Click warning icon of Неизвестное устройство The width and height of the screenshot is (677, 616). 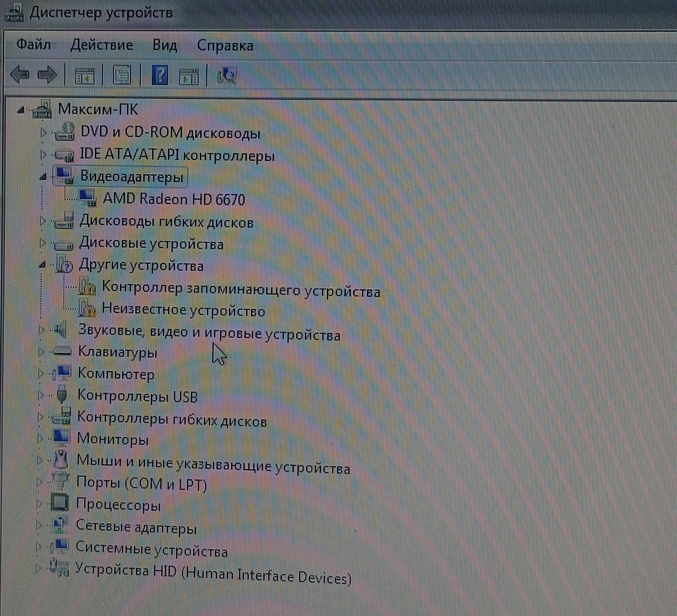point(87,309)
